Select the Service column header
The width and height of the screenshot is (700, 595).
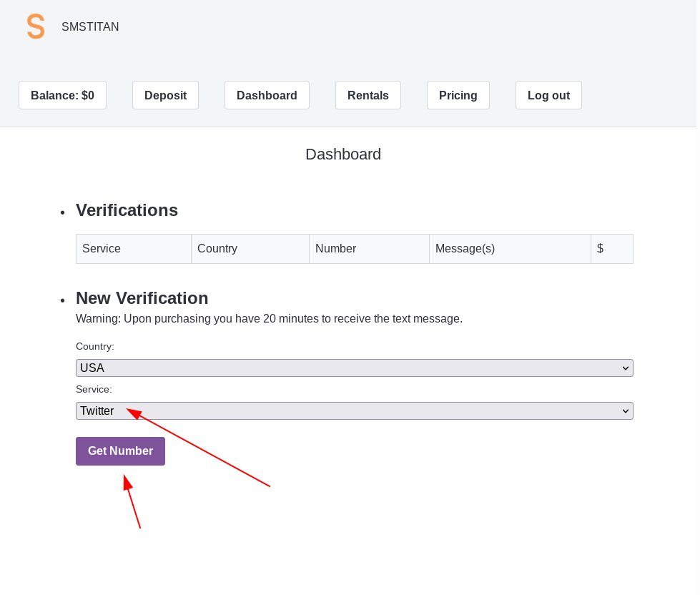click(134, 249)
